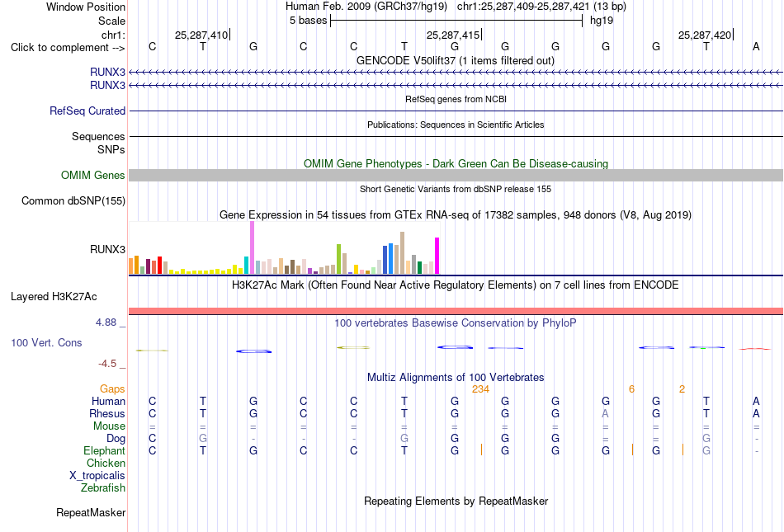Click the -4.5 PhyloP lower scale value
Viewport: 784px width, 532px height.
coord(107,364)
